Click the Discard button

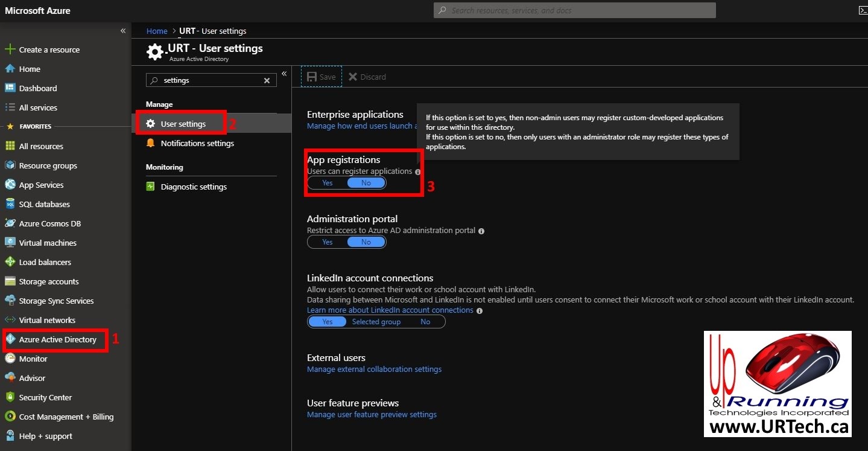367,77
